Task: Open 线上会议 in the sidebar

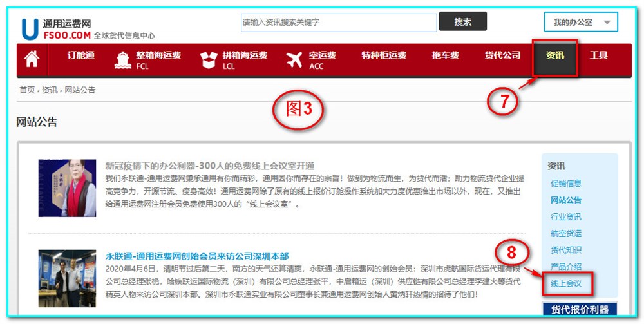Action: (x=566, y=283)
